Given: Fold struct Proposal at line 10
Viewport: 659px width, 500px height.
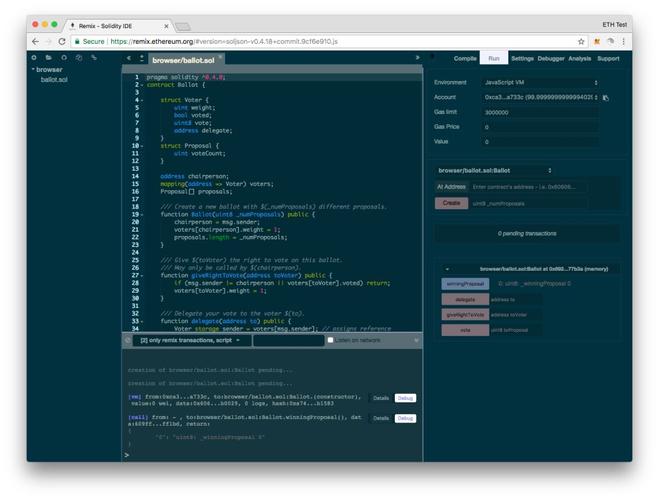Looking at the screenshot, I should (142, 146).
